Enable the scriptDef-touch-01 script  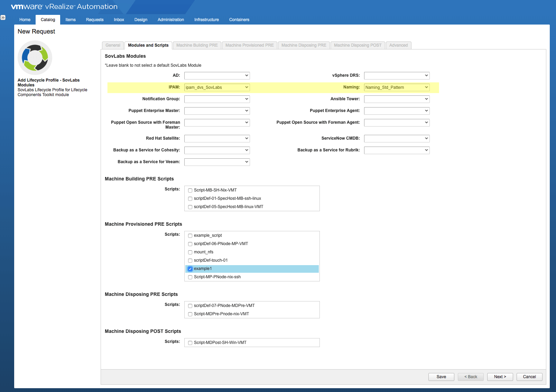click(190, 260)
